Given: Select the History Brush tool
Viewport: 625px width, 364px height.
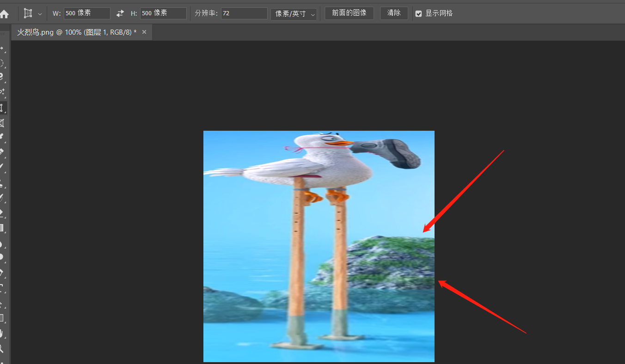Looking at the screenshot, I should click(x=2, y=197).
